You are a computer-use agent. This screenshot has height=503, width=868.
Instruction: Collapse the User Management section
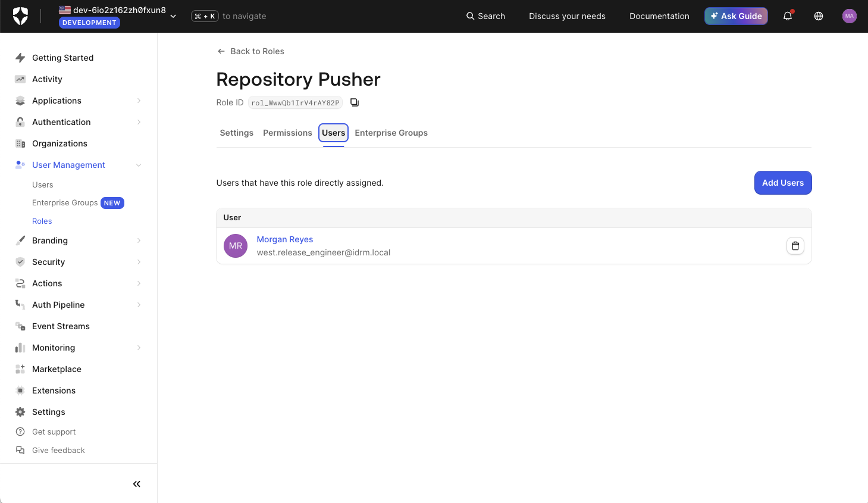pyautogui.click(x=139, y=165)
